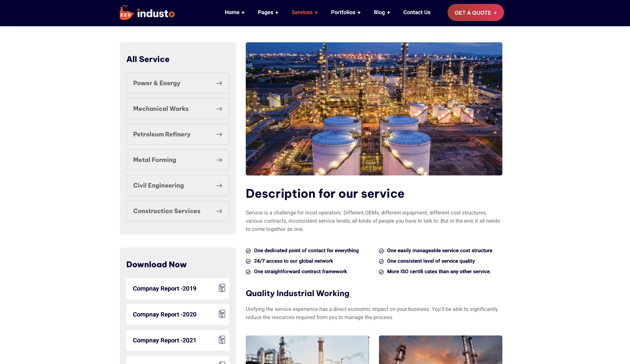630x364 pixels.
Task: Open the Services menu item
Action: tap(304, 12)
